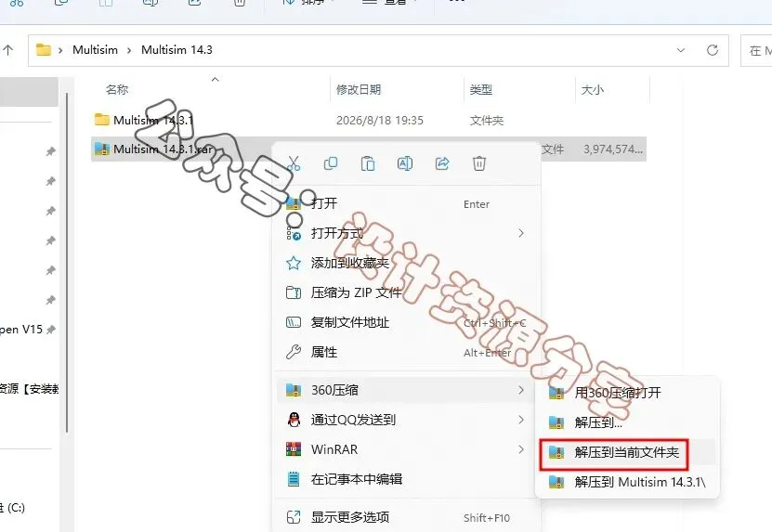Click the 文件夹 type cell
This screenshot has width=772, height=532.
(x=487, y=120)
